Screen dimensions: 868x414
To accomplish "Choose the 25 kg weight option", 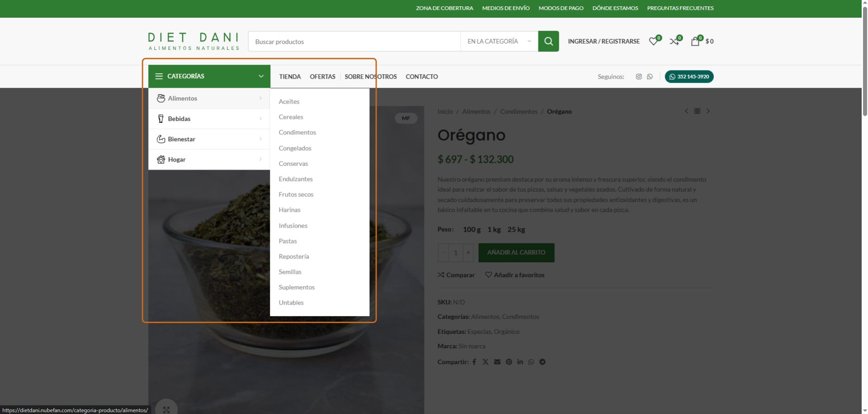I will [x=516, y=229].
